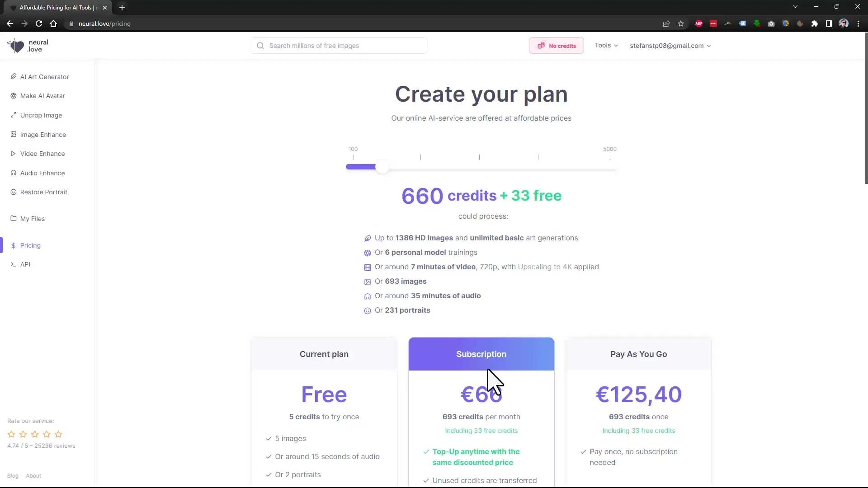This screenshot has height=488, width=868.
Task: Click the neural.love home logo
Action: pyautogui.click(x=28, y=45)
